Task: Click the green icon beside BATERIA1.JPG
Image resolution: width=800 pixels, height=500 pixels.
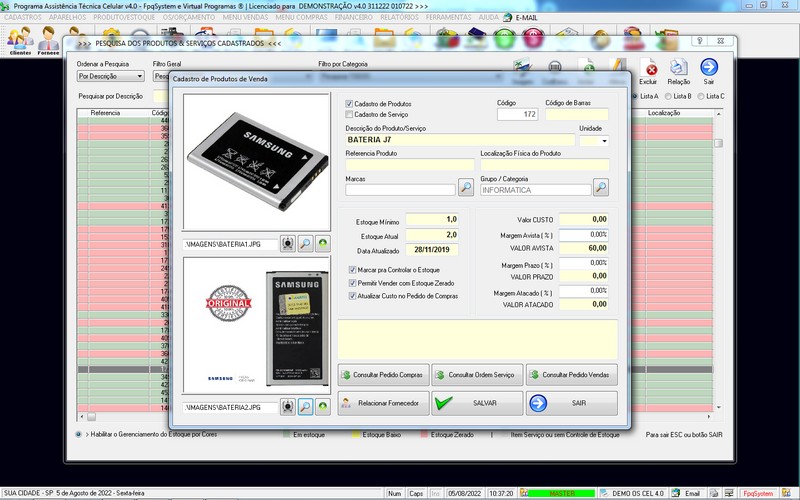Action: [x=323, y=243]
